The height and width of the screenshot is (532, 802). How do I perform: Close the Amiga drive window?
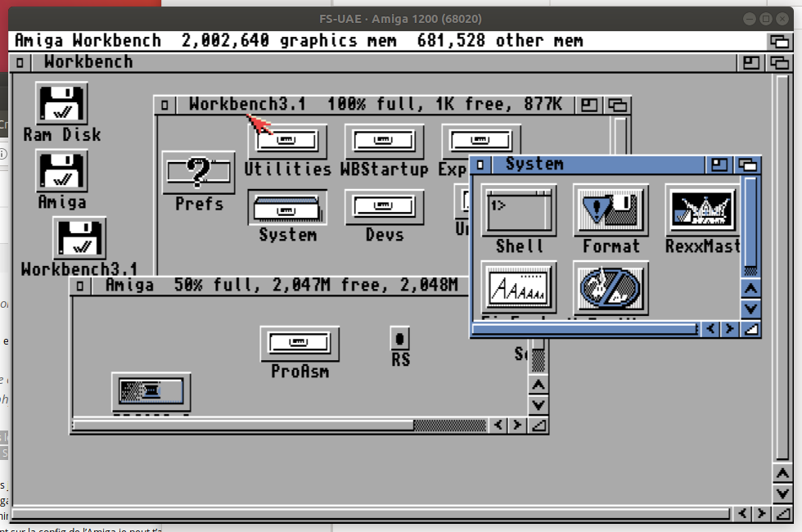(80, 286)
